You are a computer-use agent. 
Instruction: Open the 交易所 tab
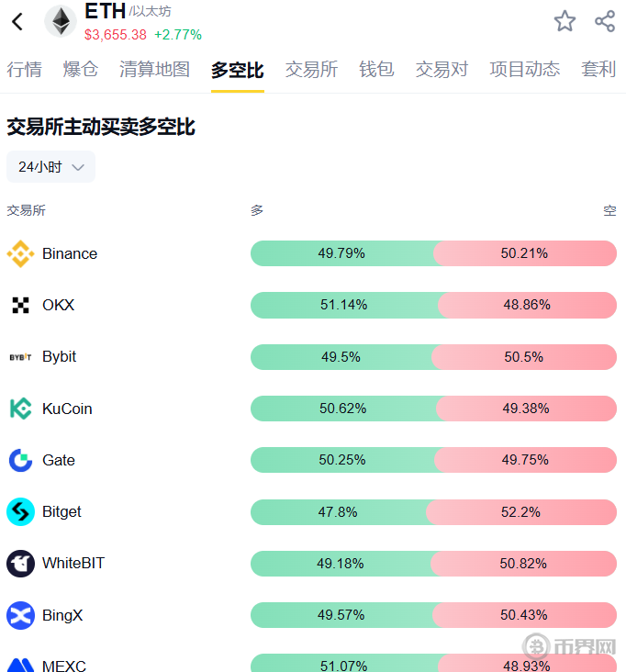pyautogui.click(x=311, y=70)
